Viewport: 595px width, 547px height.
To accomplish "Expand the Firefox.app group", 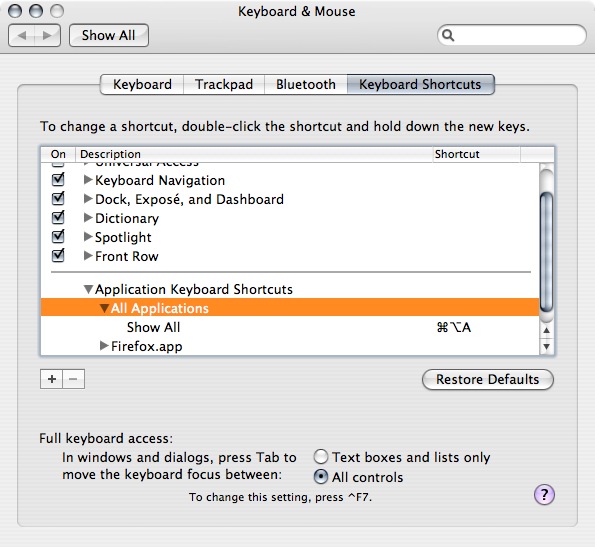I will pyautogui.click(x=104, y=346).
